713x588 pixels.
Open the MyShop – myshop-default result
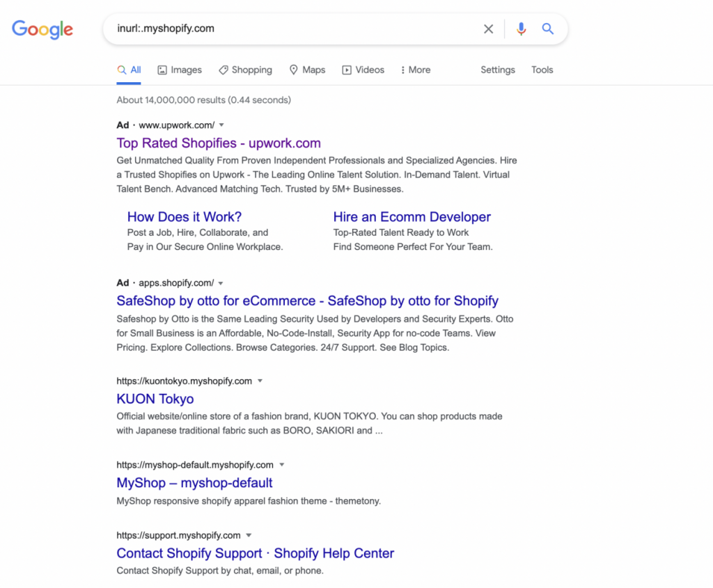coord(195,483)
